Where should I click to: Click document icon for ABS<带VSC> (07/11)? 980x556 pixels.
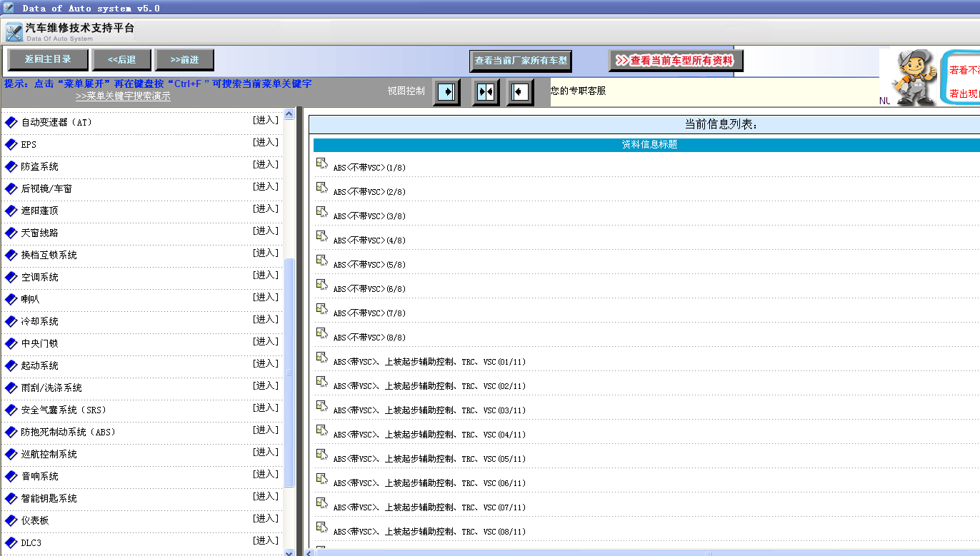321,503
